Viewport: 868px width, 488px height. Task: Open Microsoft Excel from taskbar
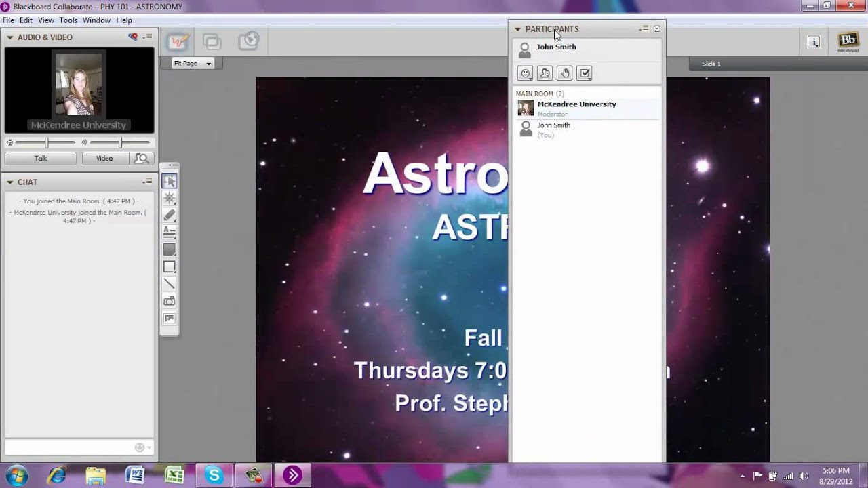click(x=174, y=476)
